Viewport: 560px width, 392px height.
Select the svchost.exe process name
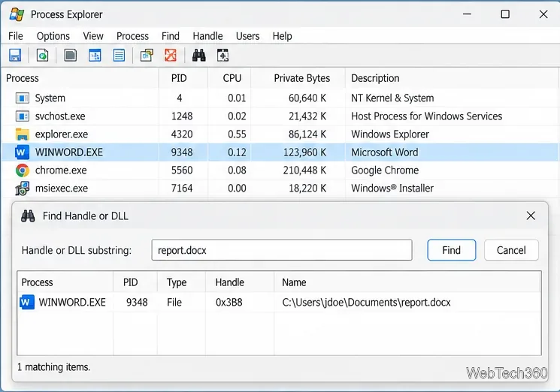60,116
